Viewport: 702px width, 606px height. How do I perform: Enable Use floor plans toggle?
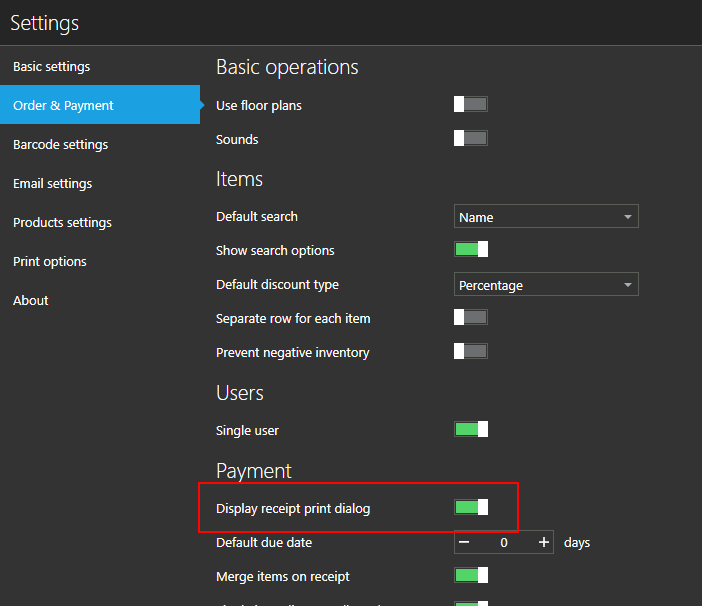coord(471,104)
